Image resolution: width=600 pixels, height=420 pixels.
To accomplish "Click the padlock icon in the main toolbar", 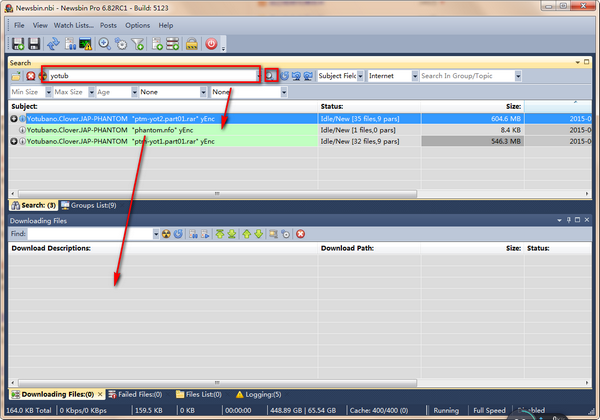I will [x=190, y=44].
